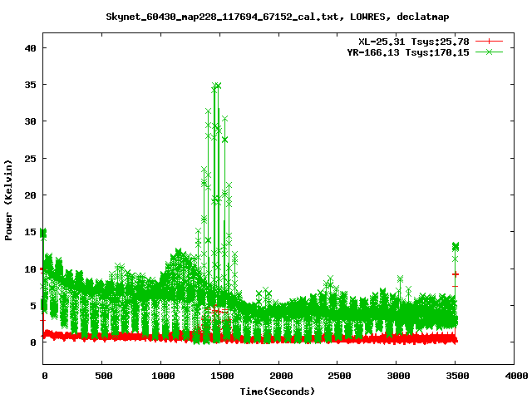Click the x-axis tick label 2500
Image resolution: width=532 pixels, height=399 pixels.
tap(339, 376)
